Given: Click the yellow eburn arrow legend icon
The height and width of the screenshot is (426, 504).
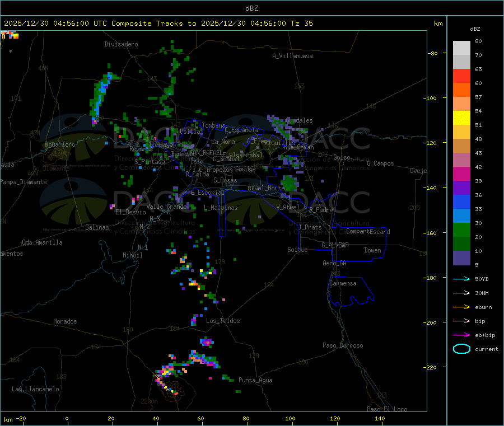Looking at the screenshot, I should click(x=461, y=307).
